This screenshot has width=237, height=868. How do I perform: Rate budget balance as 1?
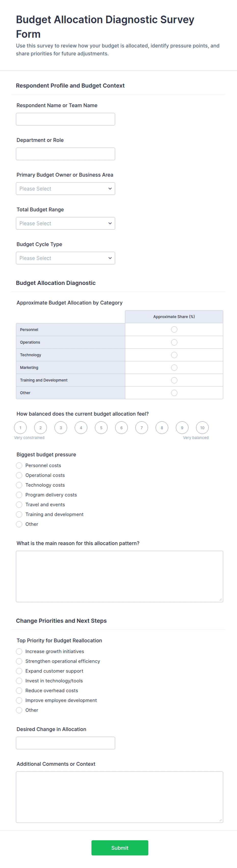pyautogui.click(x=20, y=428)
